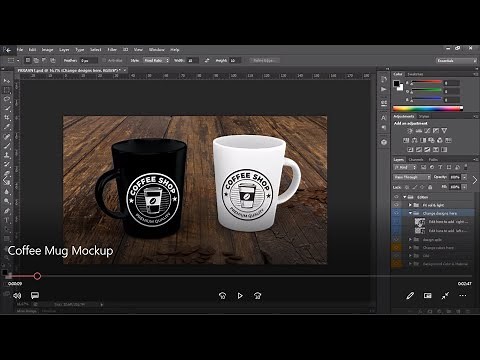Viewport: 480px width, 360px height.
Task: Add a Hue/Saturation adjustment
Action: point(406,140)
